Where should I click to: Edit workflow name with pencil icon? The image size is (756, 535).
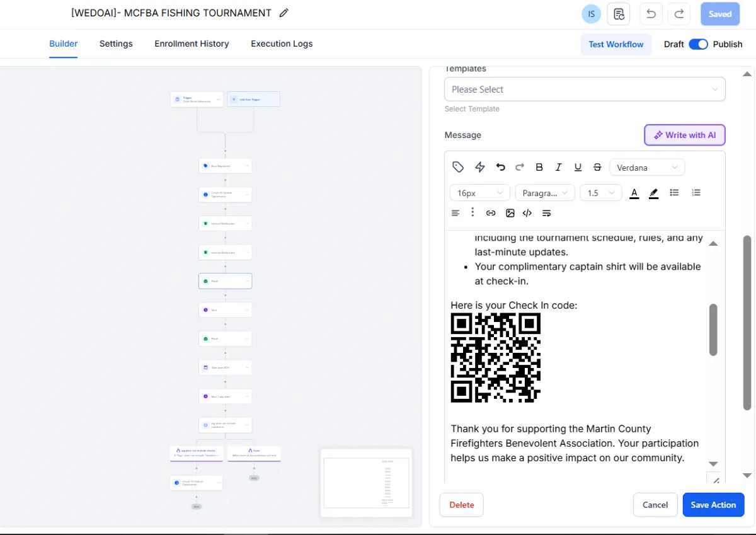point(283,13)
